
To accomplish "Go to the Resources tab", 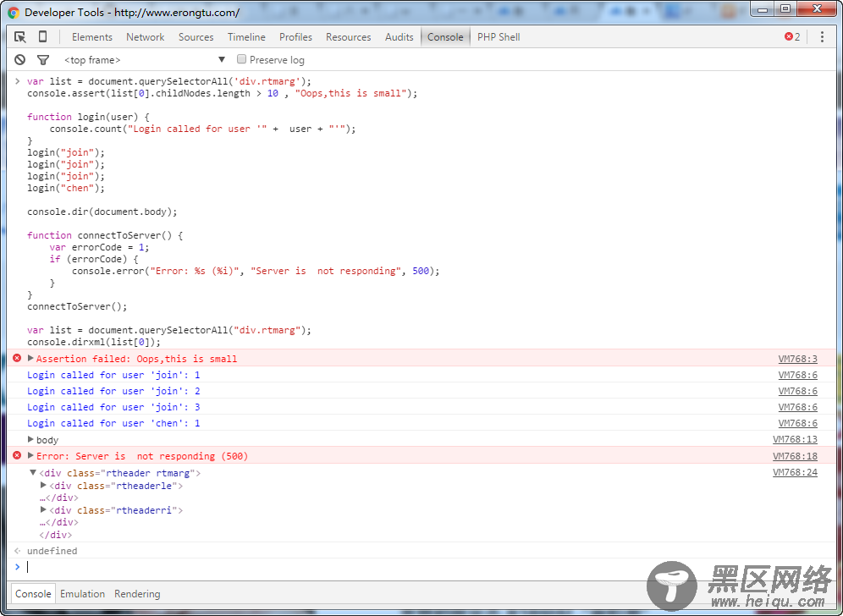I will (349, 36).
